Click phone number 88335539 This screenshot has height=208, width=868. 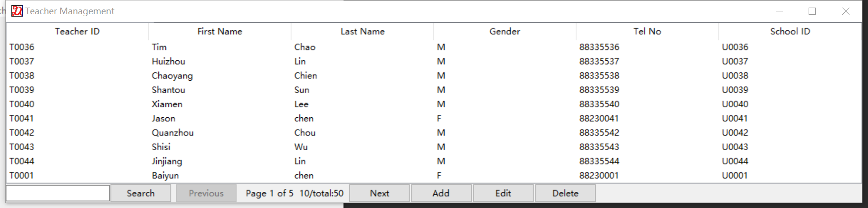[599, 90]
